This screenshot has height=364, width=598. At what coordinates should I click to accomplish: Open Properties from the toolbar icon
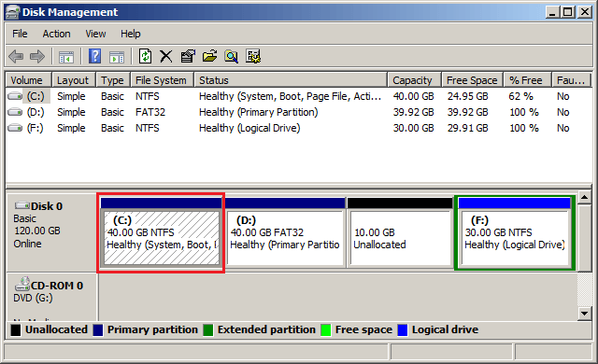[x=188, y=56]
